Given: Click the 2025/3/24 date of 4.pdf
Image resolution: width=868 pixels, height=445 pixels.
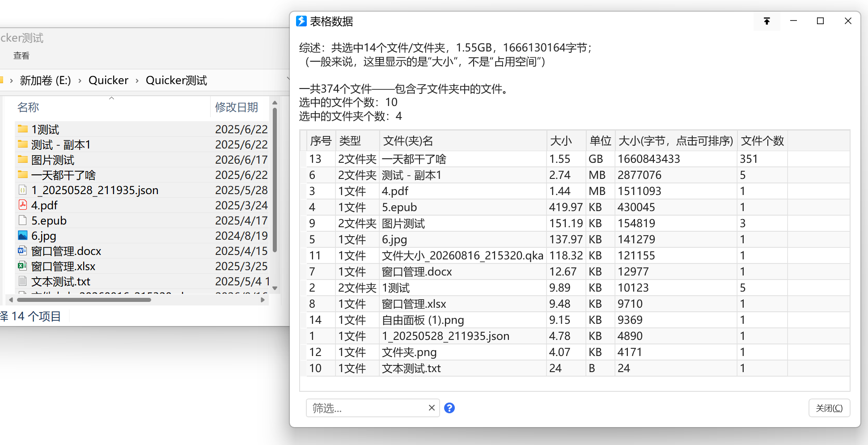Looking at the screenshot, I should [241, 205].
